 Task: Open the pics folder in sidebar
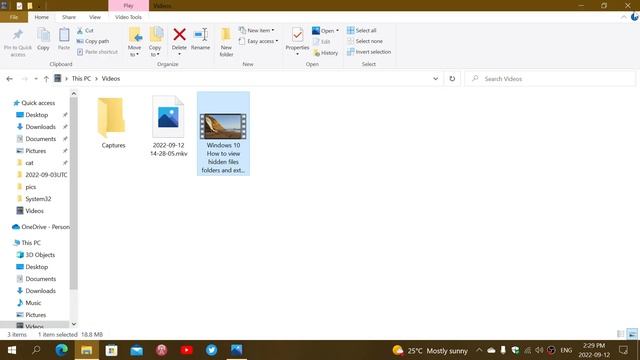pyautogui.click(x=31, y=187)
